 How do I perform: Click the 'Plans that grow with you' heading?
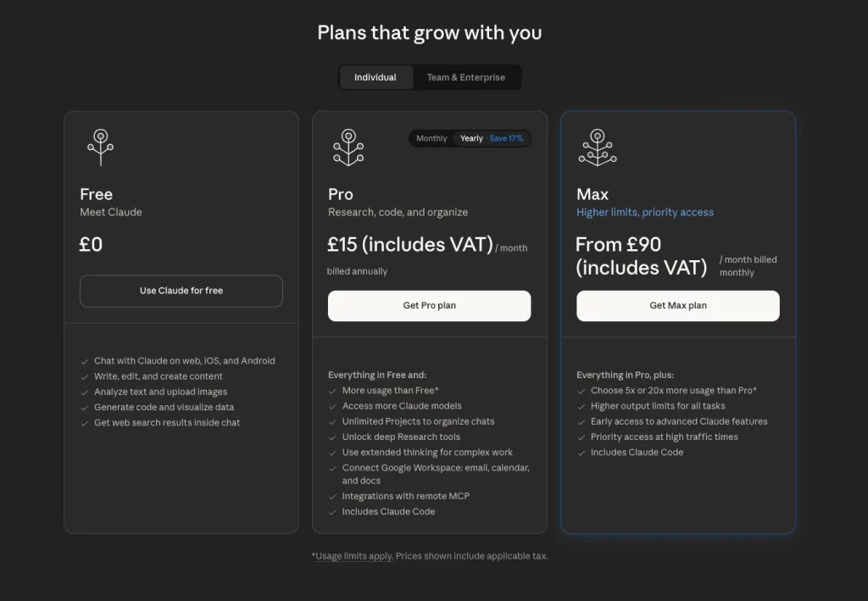(x=429, y=33)
